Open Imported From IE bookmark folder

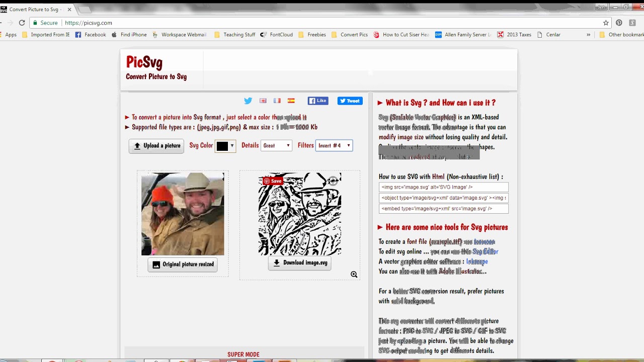pos(45,35)
